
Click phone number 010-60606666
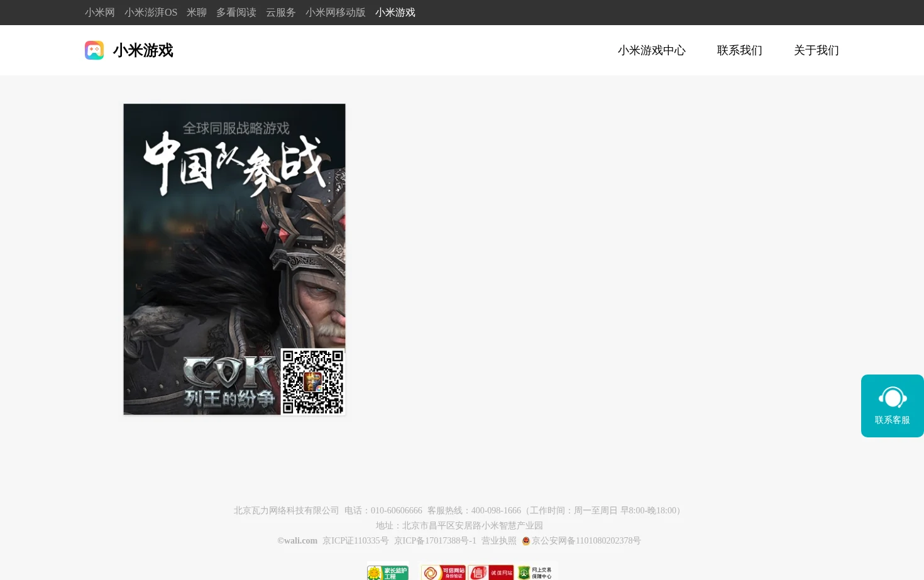[397, 511]
